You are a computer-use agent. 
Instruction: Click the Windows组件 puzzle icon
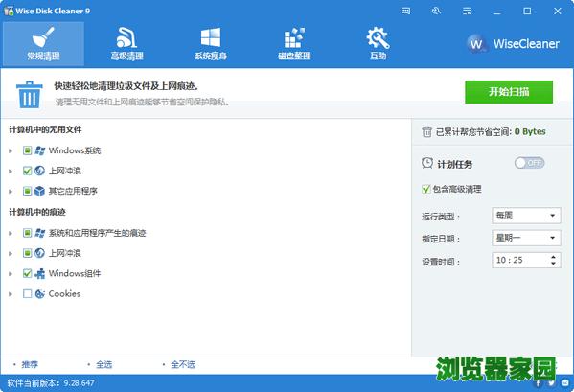click(39, 273)
